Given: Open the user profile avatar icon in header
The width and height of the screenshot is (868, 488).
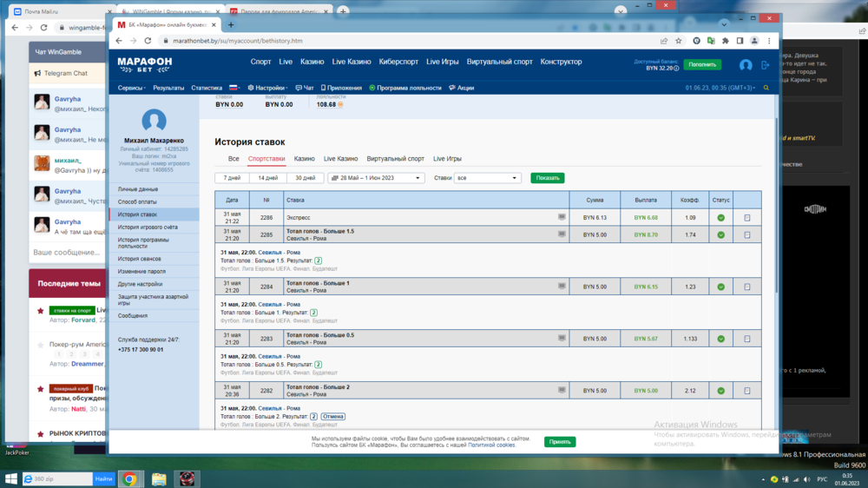Looking at the screenshot, I should (746, 65).
